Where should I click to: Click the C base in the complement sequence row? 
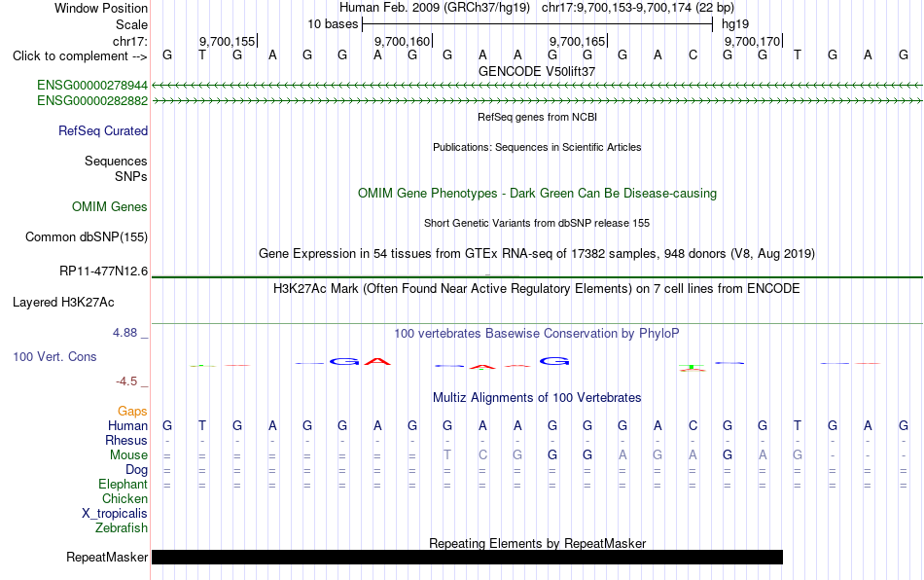693,55
